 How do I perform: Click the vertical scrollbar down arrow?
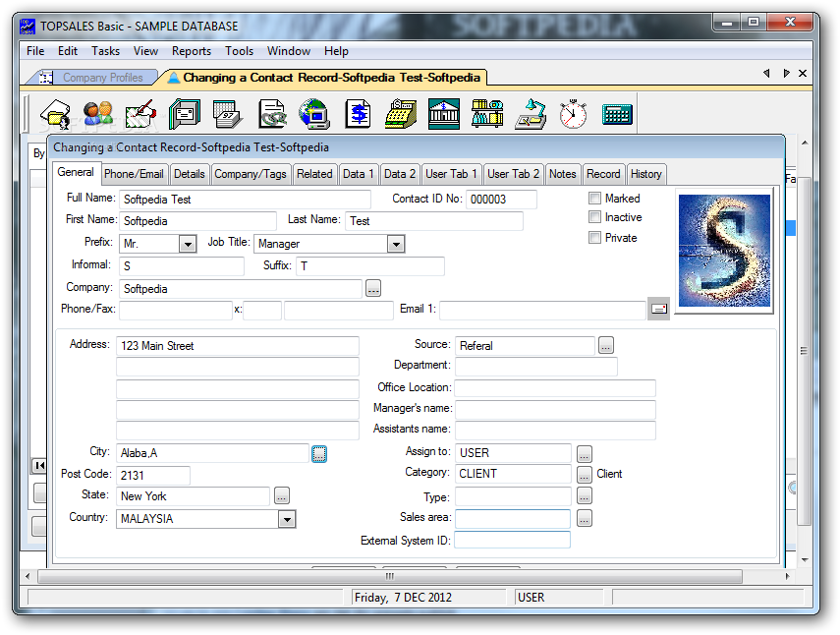click(x=804, y=560)
